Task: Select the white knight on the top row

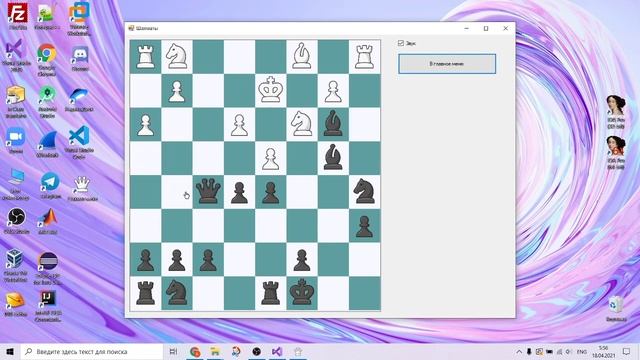Action: tap(177, 56)
